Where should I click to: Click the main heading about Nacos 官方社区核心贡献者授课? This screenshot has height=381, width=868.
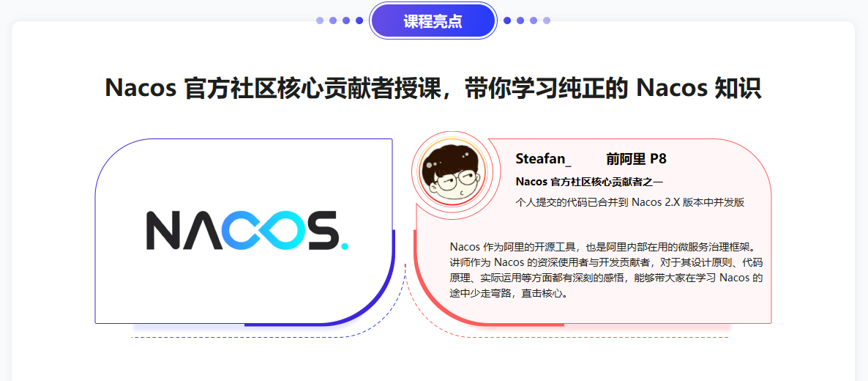point(433,88)
